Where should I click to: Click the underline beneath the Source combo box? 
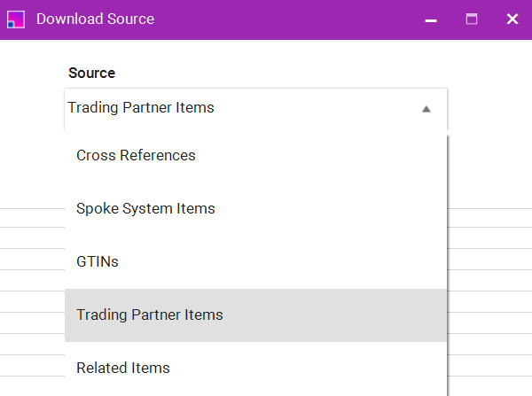(x=255, y=131)
